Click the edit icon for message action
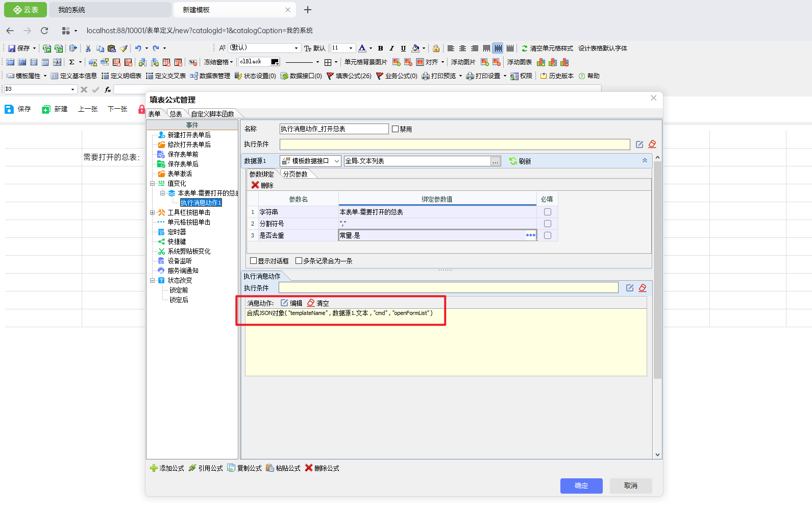812x511 pixels. 285,303
